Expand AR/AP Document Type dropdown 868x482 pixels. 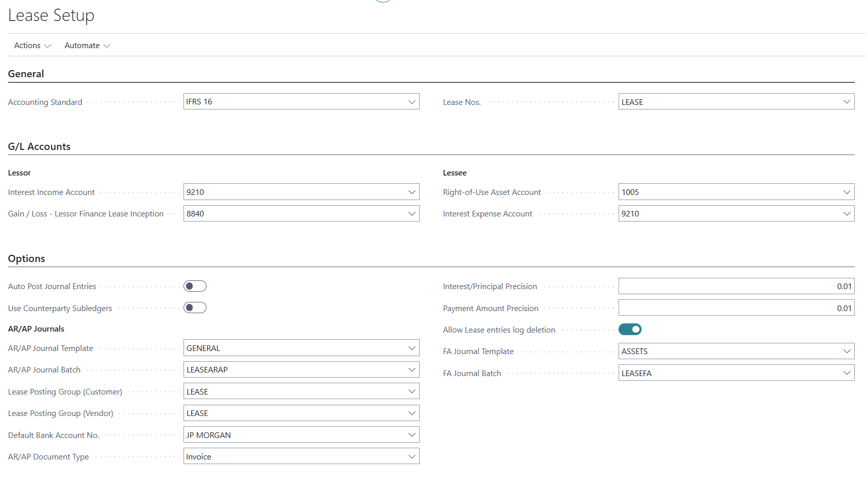(412, 457)
